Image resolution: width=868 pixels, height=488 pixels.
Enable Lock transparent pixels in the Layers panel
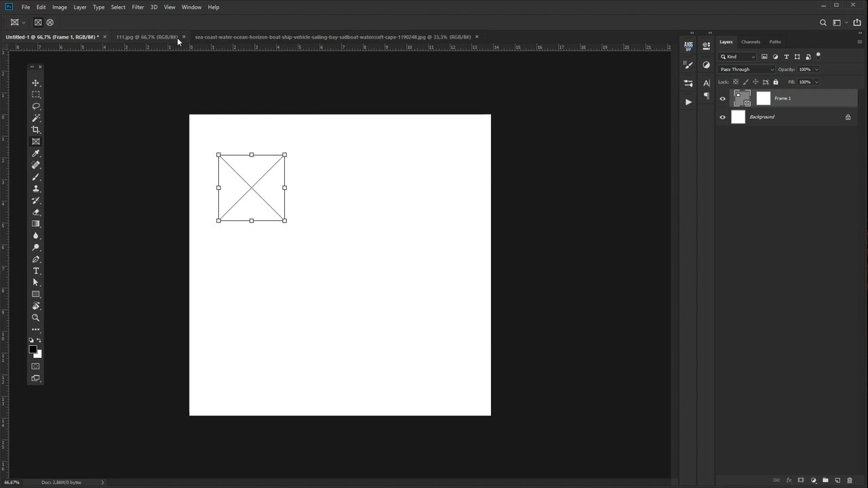736,81
